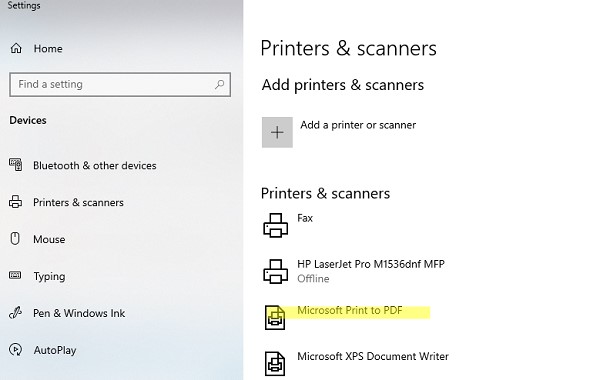Click the Bluetooth & other devices icon
This screenshot has height=380, width=600.
(x=16, y=165)
